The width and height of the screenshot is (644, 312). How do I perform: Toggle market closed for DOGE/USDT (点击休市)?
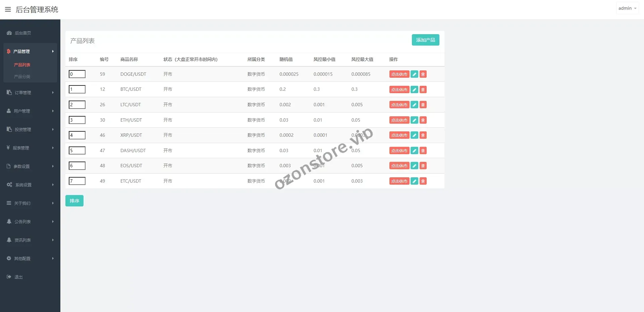399,74
